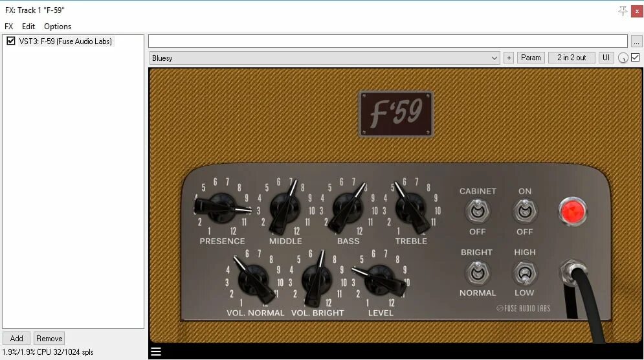Click the UI button
644x360 pixels.
click(x=606, y=58)
